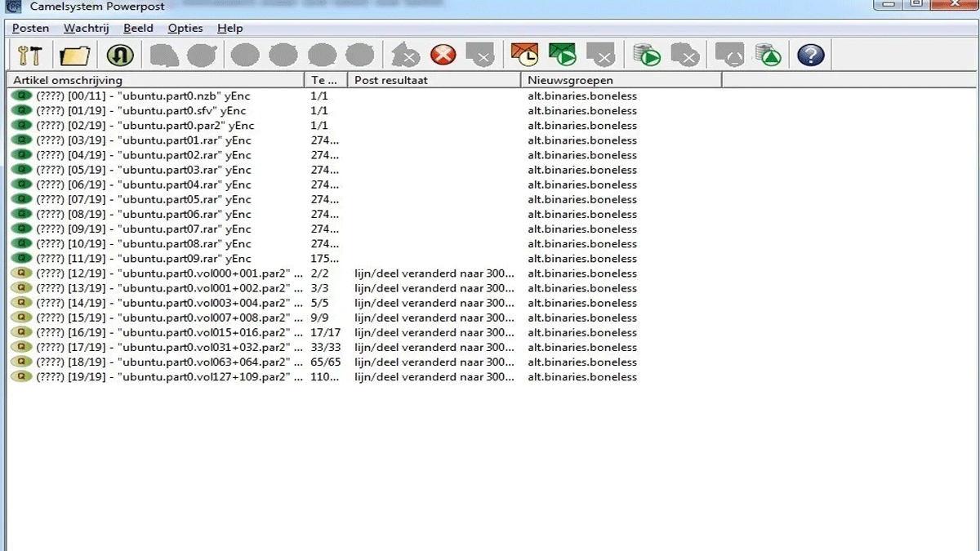Open the Beeld menu

(138, 28)
